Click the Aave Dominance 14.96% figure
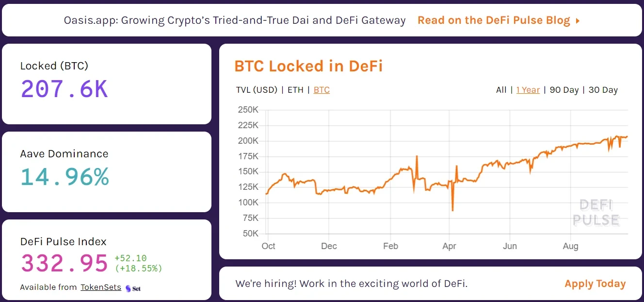The width and height of the screenshot is (644, 302). coord(64,177)
